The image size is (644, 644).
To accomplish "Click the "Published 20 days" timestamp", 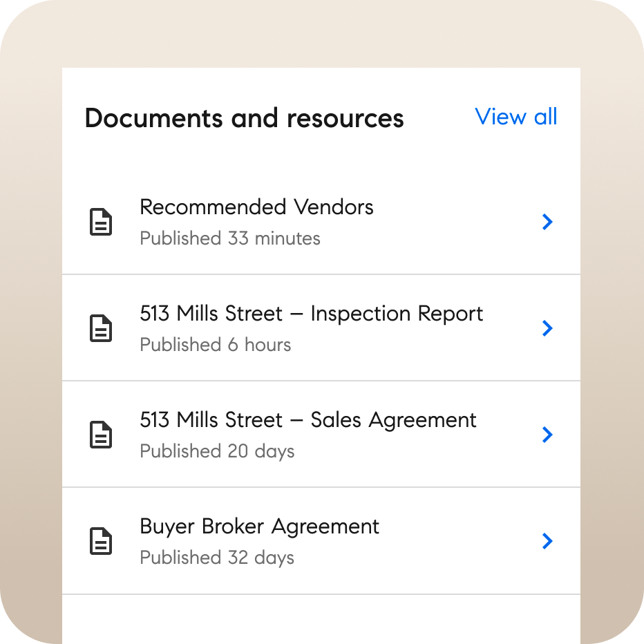I will tap(217, 451).
